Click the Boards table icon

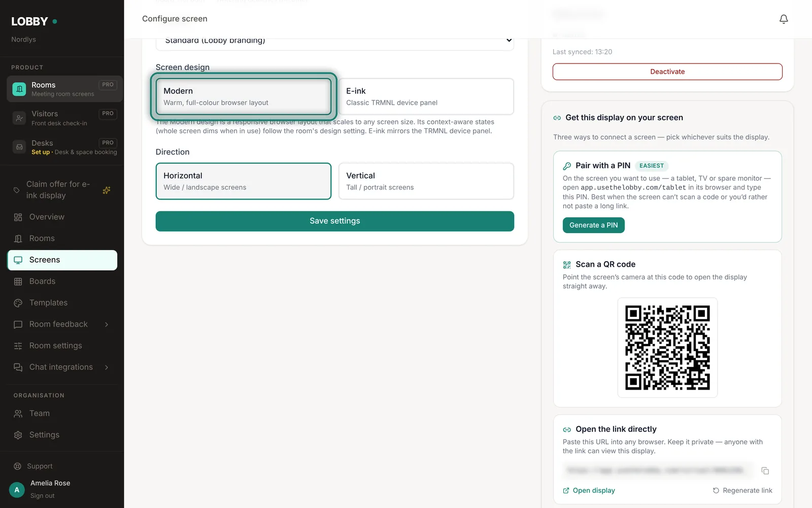[18, 281]
